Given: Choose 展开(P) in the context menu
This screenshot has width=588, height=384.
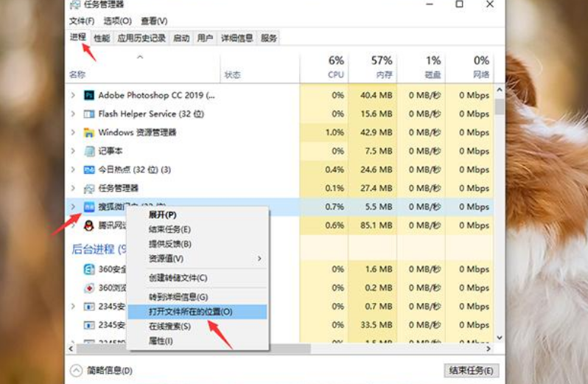Looking at the screenshot, I should [197, 215].
